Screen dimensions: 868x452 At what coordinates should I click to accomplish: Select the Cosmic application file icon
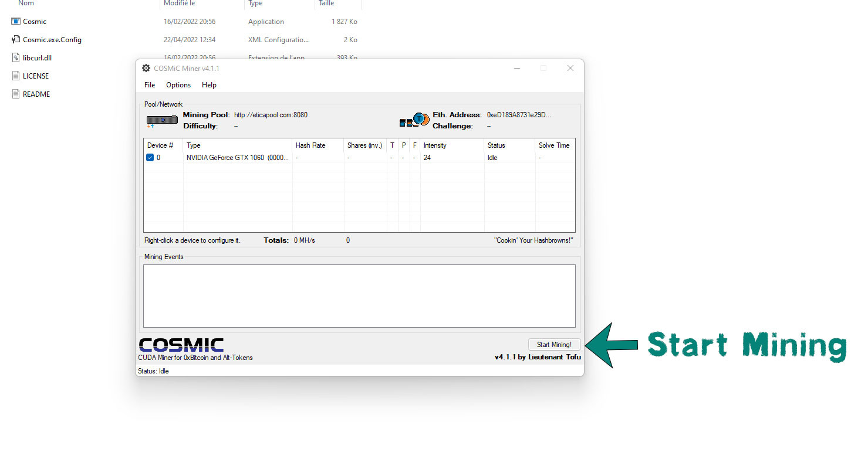(x=16, y=22)
